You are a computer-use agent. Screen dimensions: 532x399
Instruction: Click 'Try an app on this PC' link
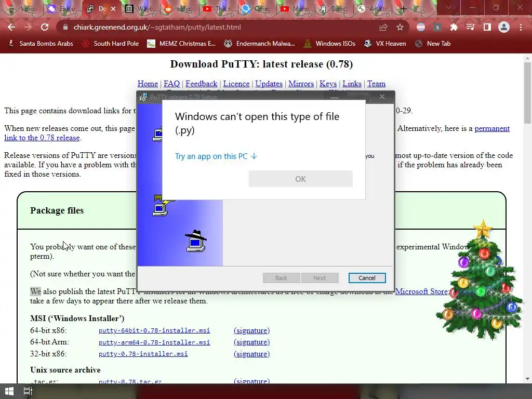[x=216, y=156]
